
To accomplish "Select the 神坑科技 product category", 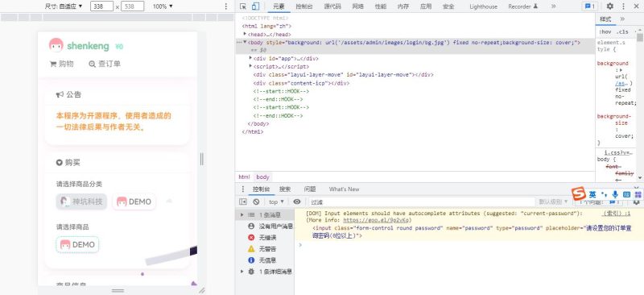I will coord(81,202).
